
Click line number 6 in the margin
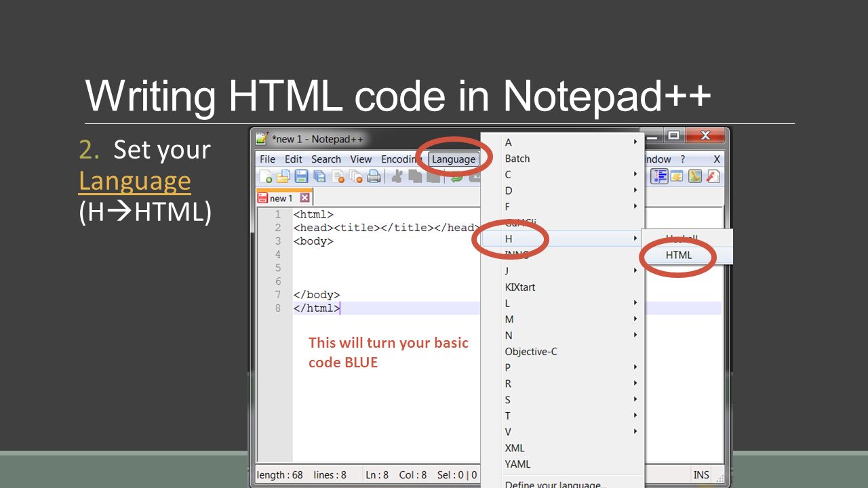pyautogui.click(x=278, y=281)
